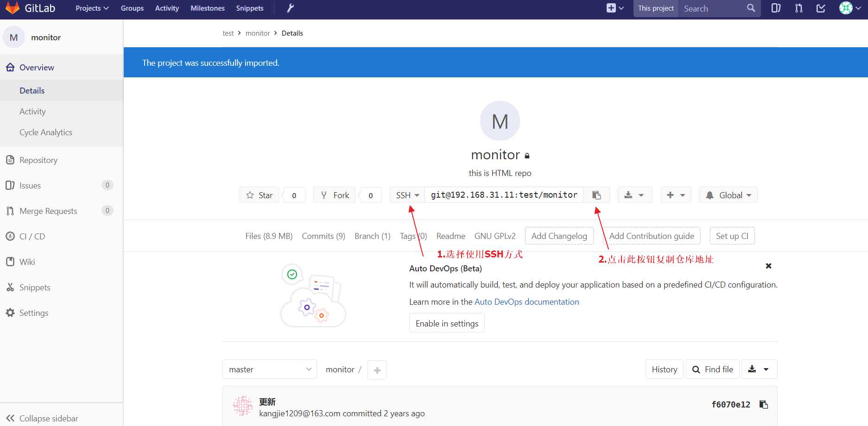Select Details in the sidebar
The image size is (868, 426).
pyautogui.click(x=62, y=91)
